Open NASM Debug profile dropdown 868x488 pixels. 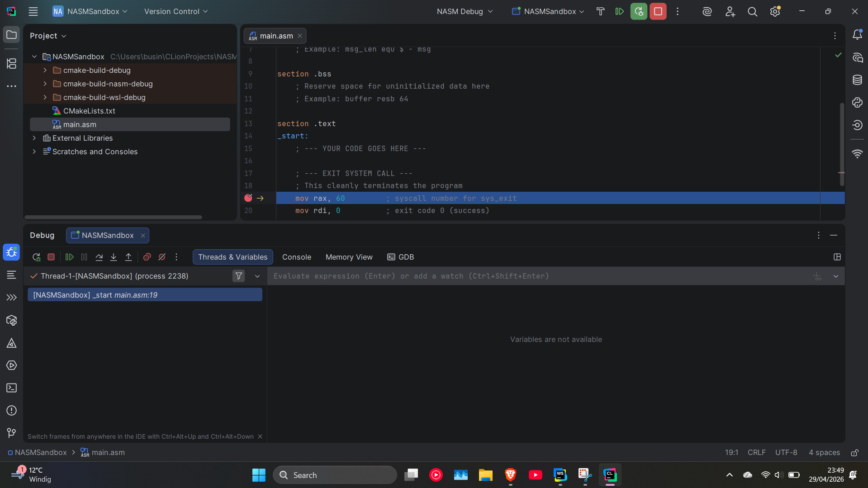465,11
